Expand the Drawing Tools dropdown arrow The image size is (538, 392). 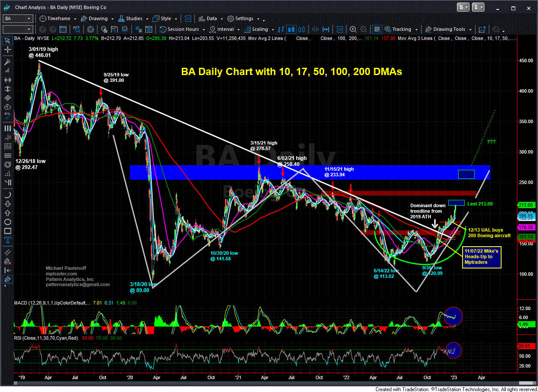[x=470, y=30]
